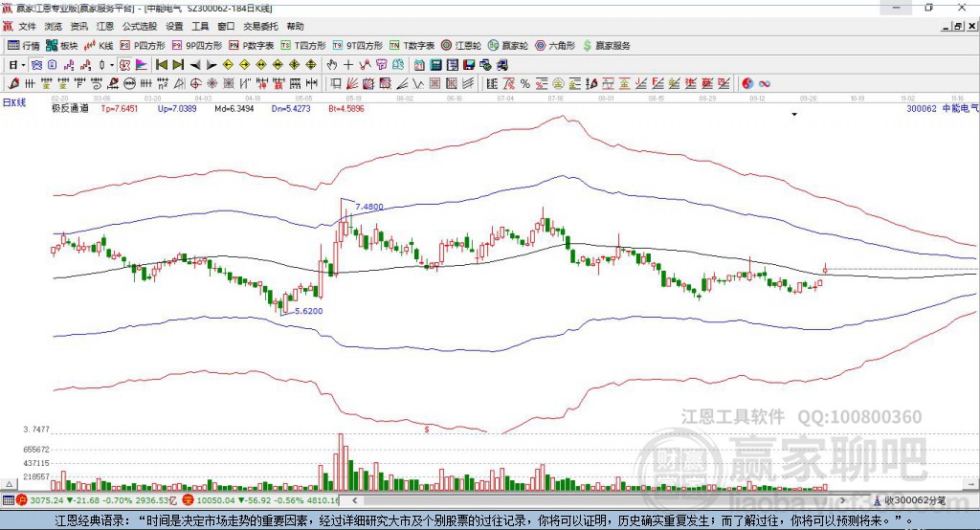Screen dimensions: 980x530
Task: Open the 文件 menu
Action: [x=28, y=26]
